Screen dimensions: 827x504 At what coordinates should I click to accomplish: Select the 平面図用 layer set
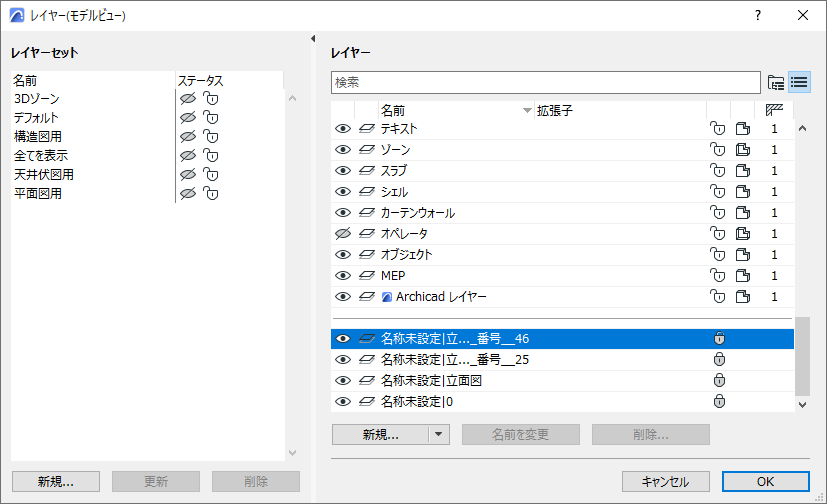pos(38,193)
